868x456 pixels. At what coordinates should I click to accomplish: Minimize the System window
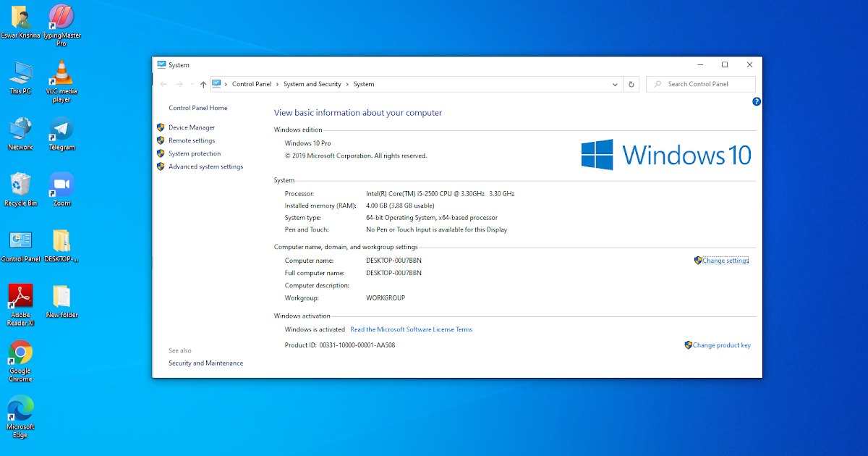(699, 64)
